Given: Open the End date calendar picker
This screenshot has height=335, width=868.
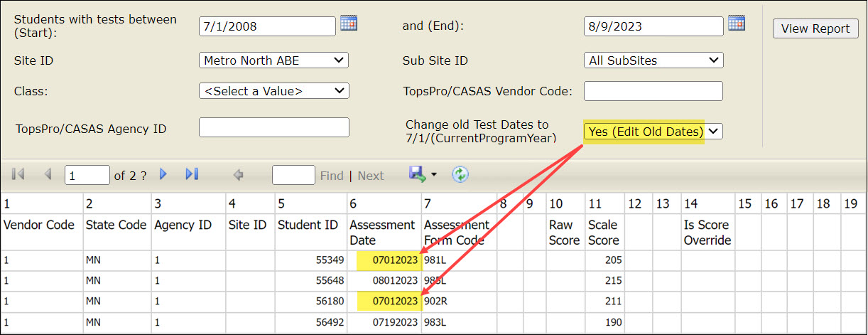Looking at the screenshot, I should (x=737, y=23).
